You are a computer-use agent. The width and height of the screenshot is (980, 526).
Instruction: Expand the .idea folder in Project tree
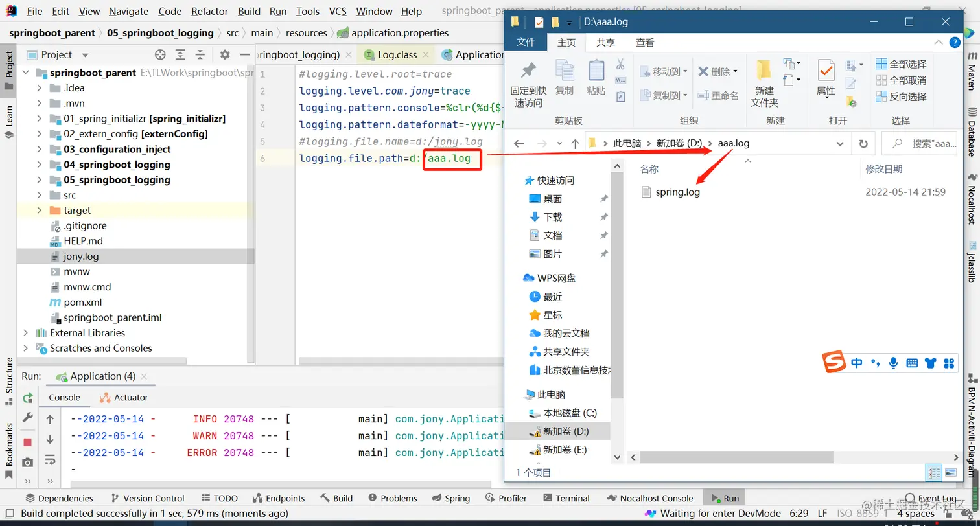pyautogui.click(x=40, y=88)
